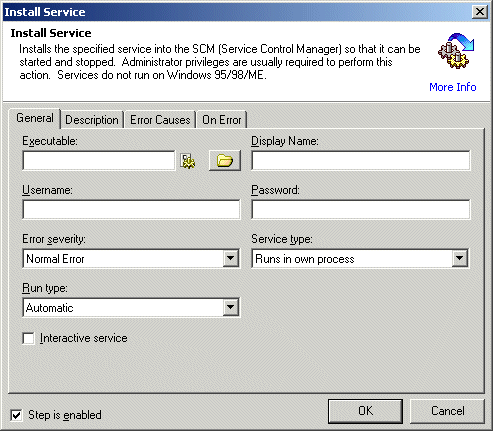Click the Password input field
The height and width of the screenshot is (431, 493).
coord(361,209)
